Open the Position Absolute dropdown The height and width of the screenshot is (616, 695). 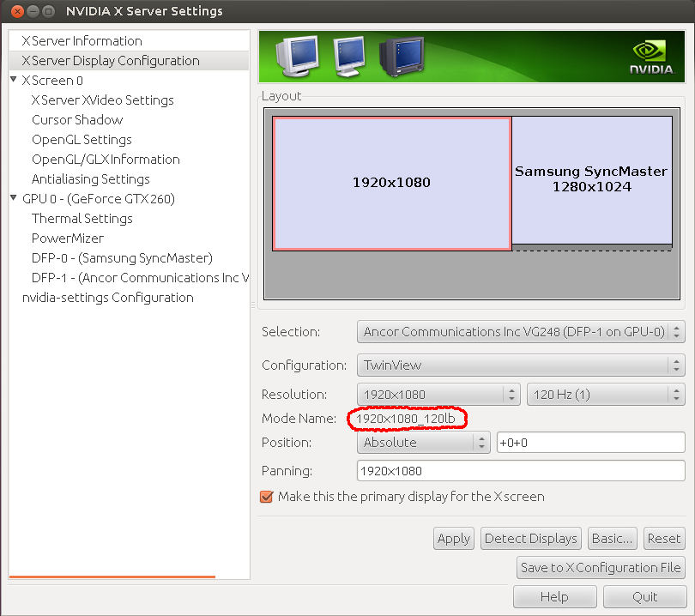click(423, 443)
